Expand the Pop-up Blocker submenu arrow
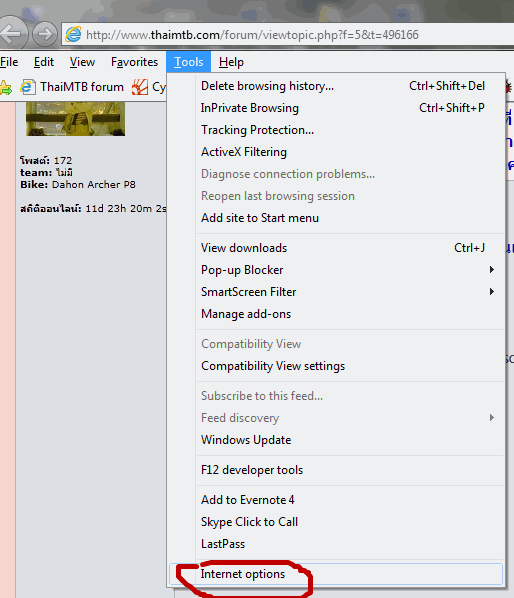The width and height of the screenshot is (514, 598). pos(492,270)
